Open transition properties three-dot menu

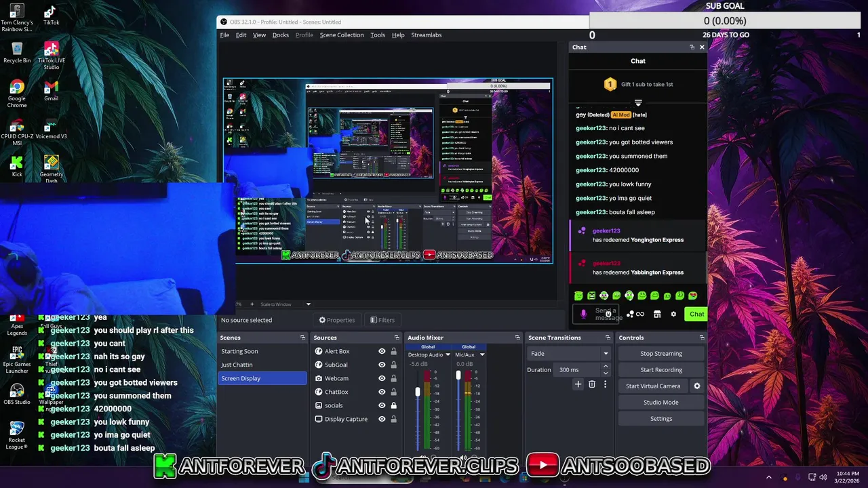(605, 384)
